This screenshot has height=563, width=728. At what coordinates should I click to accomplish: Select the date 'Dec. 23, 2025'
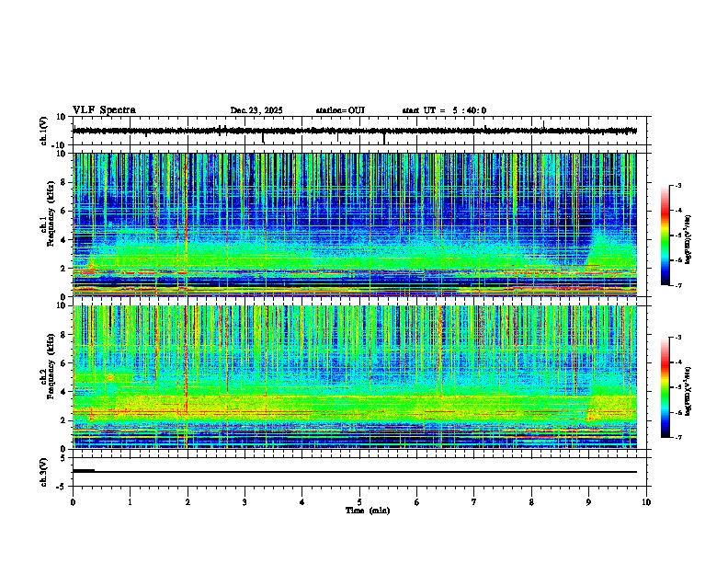point(256,110)
